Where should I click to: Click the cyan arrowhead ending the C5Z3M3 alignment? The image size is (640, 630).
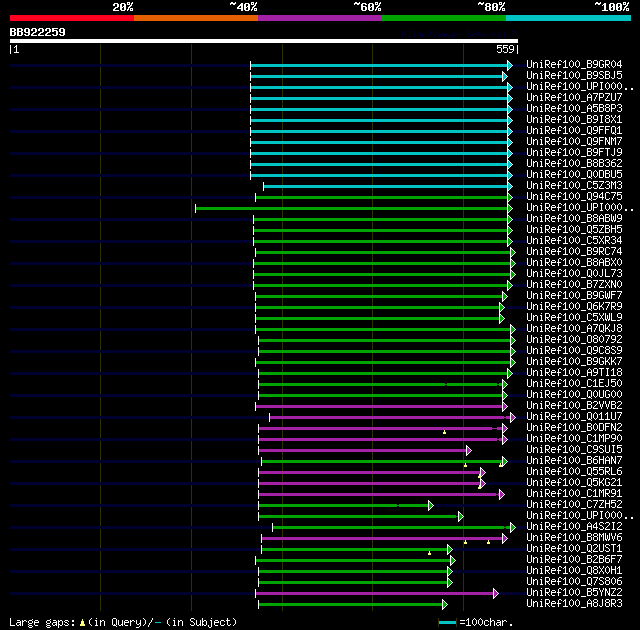510,186
